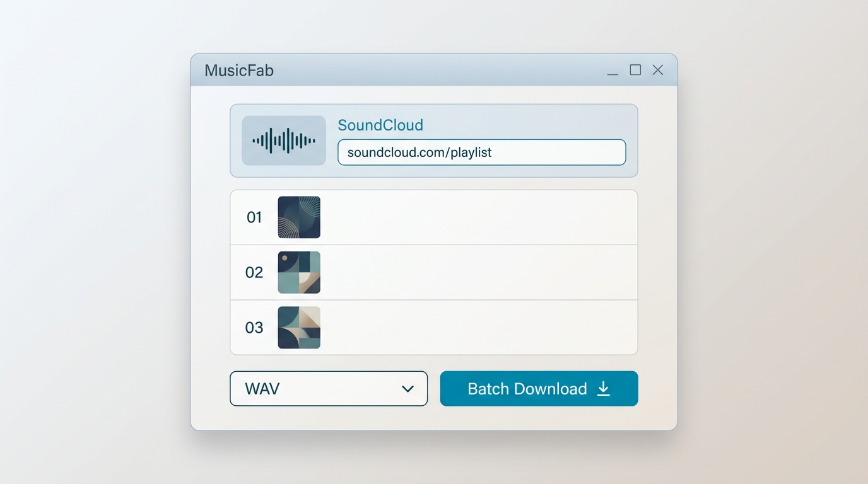Viewport: 868px width, 484px height.
Task: Click the track number 01
Action: (254, 217)
